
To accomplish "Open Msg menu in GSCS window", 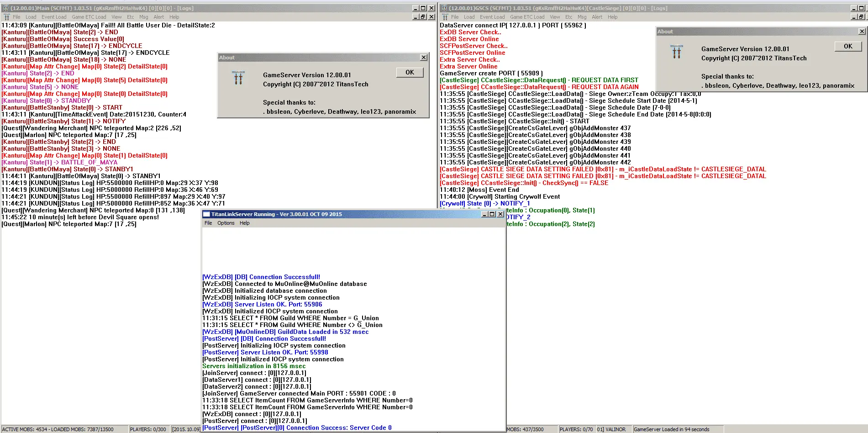I will coord(582,17).
